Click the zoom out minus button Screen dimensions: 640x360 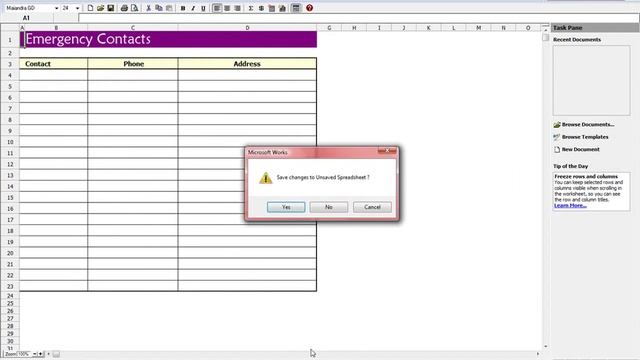[x=35, y=354]
